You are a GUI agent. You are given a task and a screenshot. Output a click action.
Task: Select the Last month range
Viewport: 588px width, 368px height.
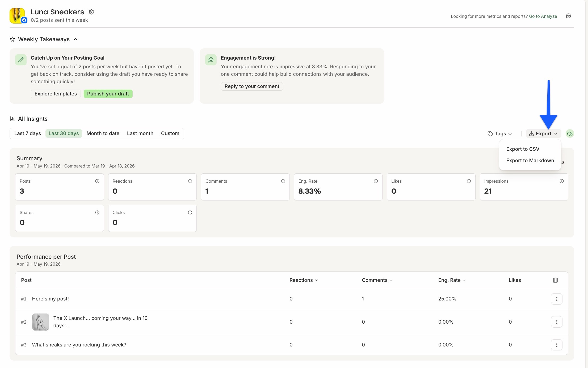click(x=140, y=133)
